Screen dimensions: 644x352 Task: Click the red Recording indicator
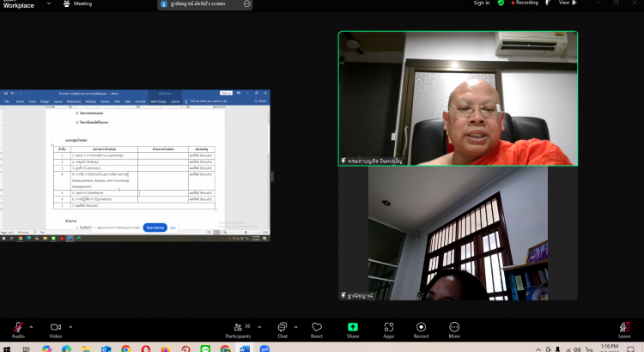click(x=525, y=3)
